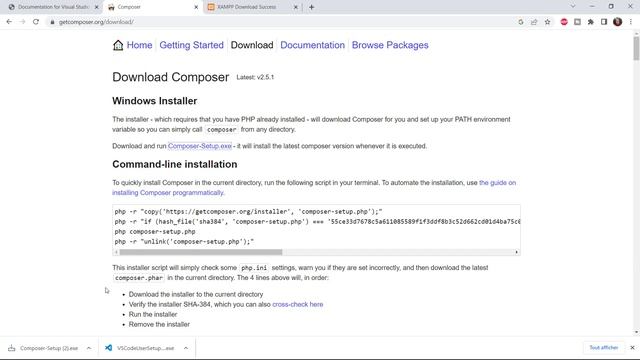640x360 pixels.
Task: Expand options for Composer-Setup (2).exe download
Action: pyautogui.click(x=89, y=348)
